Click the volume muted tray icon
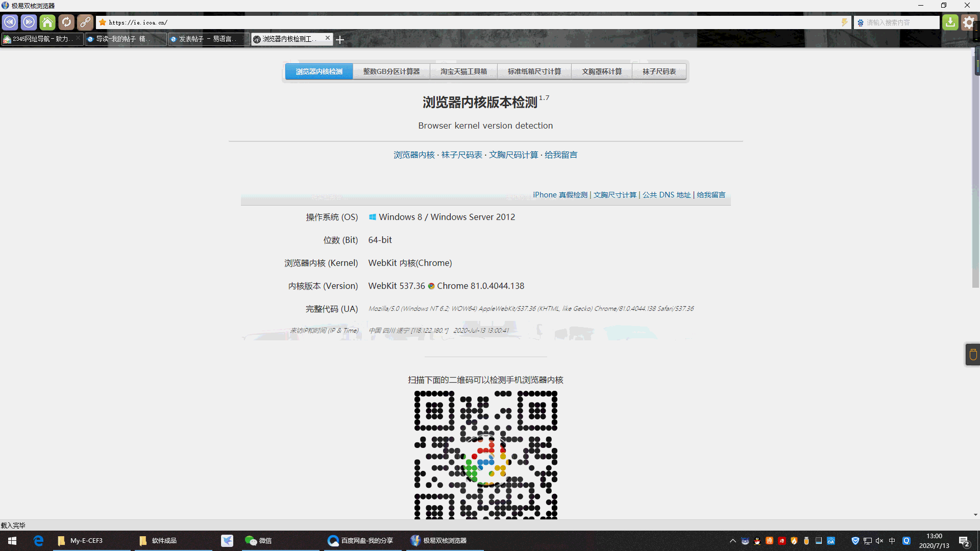This screenshot has height=551, width=980. point(879,541)
